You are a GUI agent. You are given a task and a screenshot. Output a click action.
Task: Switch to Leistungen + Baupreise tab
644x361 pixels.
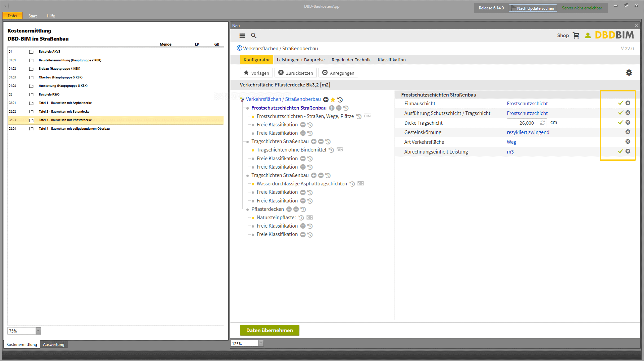click(301, 60)
